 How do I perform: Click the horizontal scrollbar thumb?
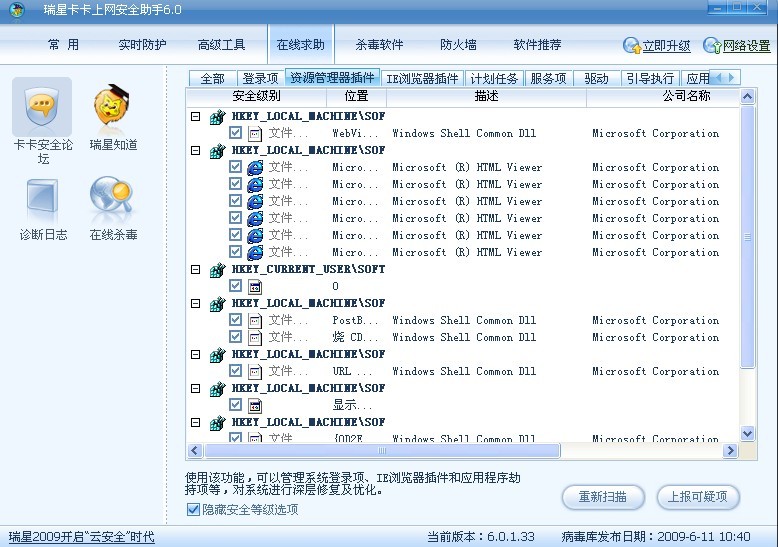pyautogui.click(x=382, y=451)
